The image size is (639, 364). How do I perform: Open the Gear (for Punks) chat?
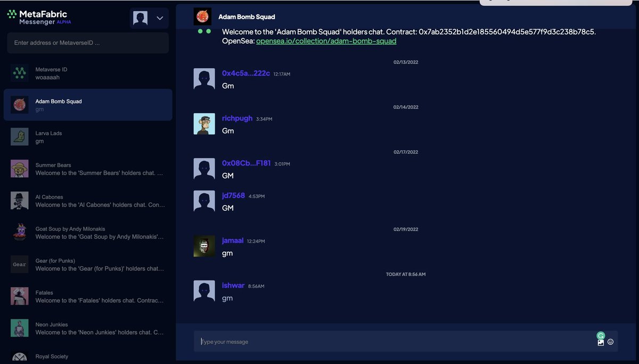pyautogui.click(x=88, y=264)
